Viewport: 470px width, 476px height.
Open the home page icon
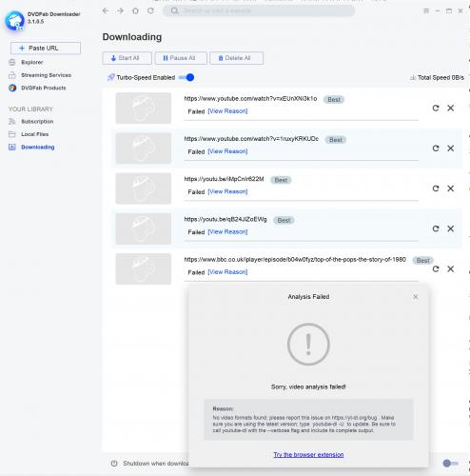(135, 10)
